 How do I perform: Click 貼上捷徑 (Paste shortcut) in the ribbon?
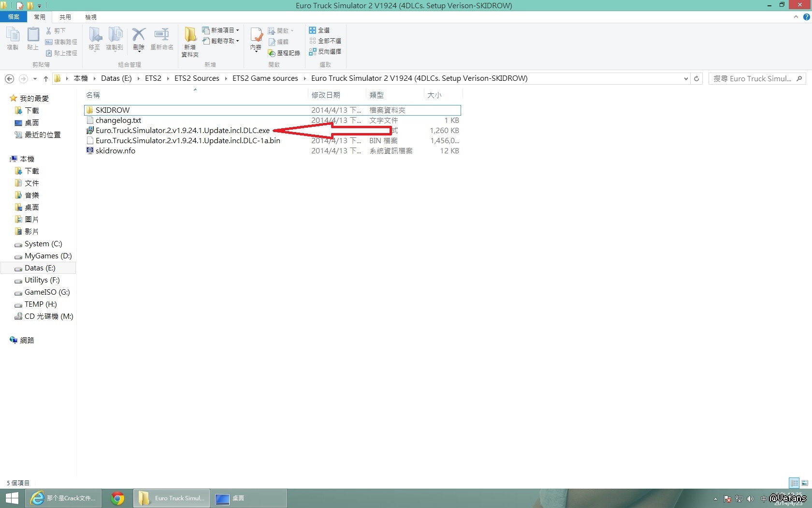61,53
